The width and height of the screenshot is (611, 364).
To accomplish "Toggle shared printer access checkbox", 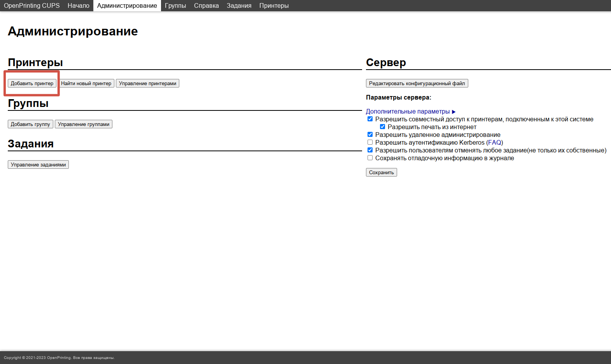I will click(370, 119).
